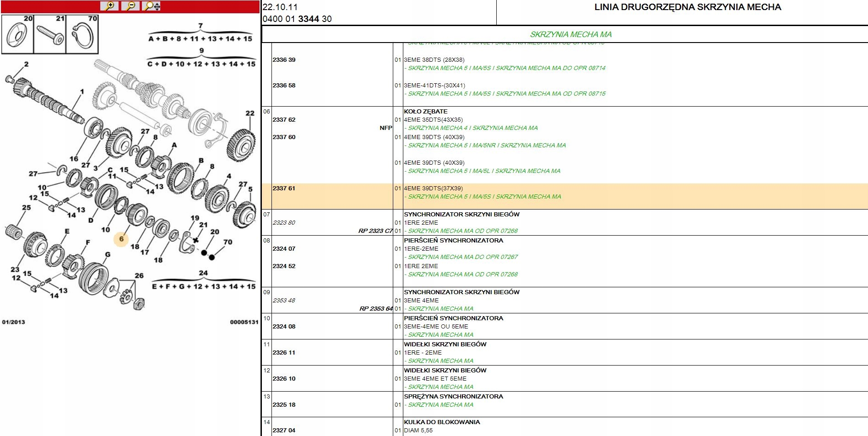Click part number 2336 39

point(284,59)
